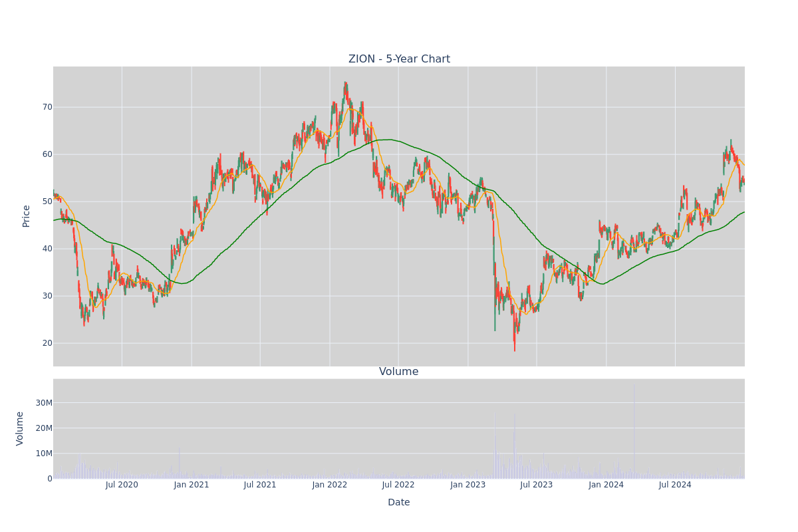
Task: Click the Volume y-axis label
Action: [x=20, y=428]
